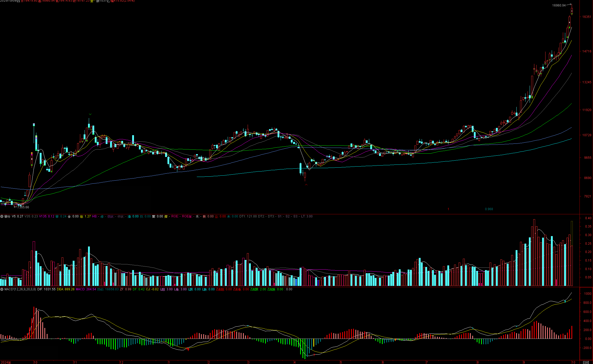Click the MACD(12,26,9,20,0,8) parameter label
Screen dimensions: 593x364
point(20,289)
